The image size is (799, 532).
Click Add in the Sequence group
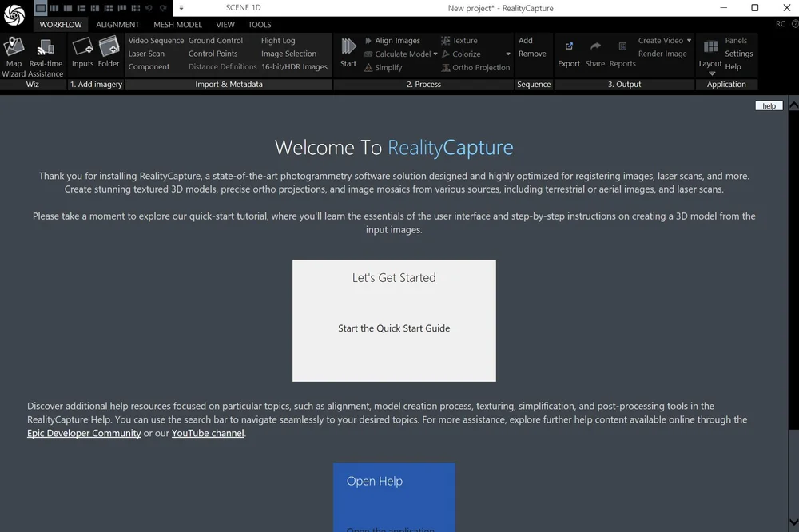(526, 40)
